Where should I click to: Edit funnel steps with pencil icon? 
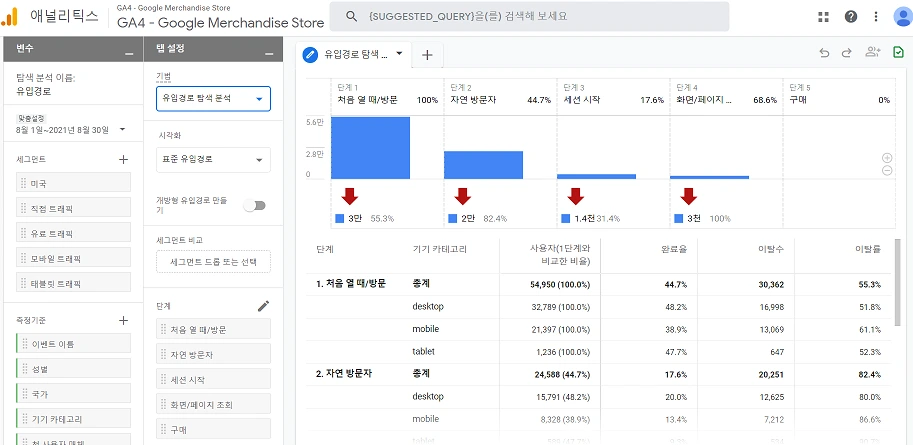tap(264, 306)
